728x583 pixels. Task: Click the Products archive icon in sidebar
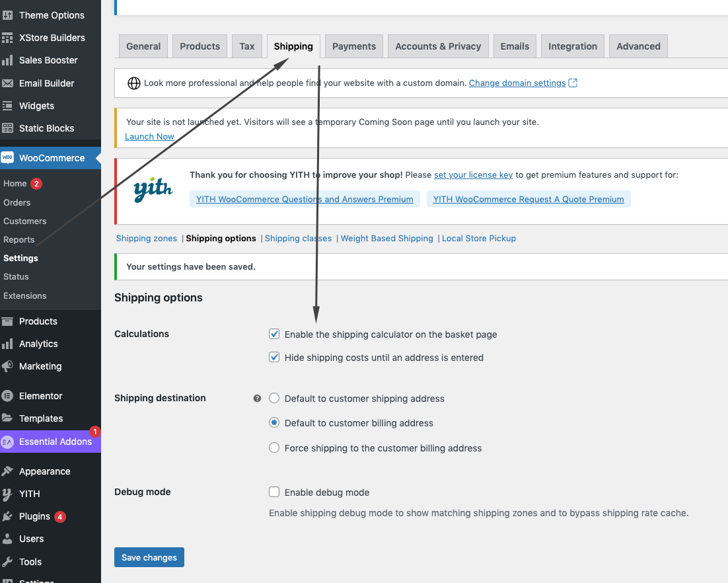7,321
